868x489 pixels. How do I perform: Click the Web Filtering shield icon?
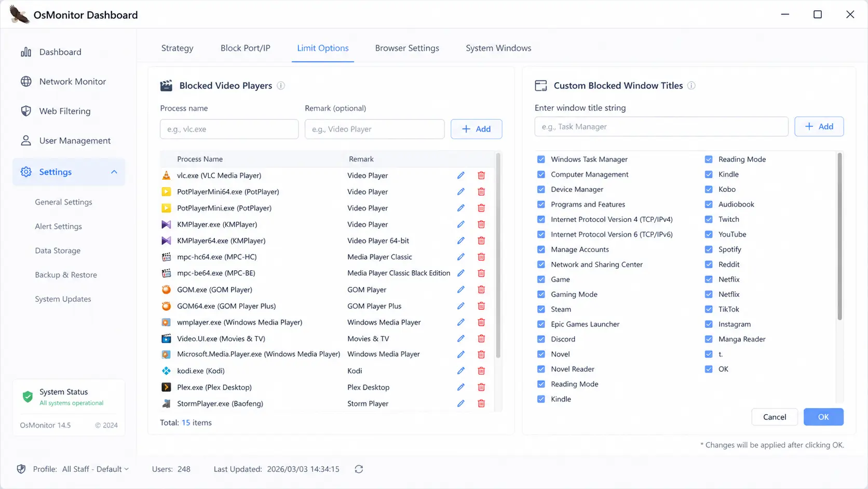(26, 111)
